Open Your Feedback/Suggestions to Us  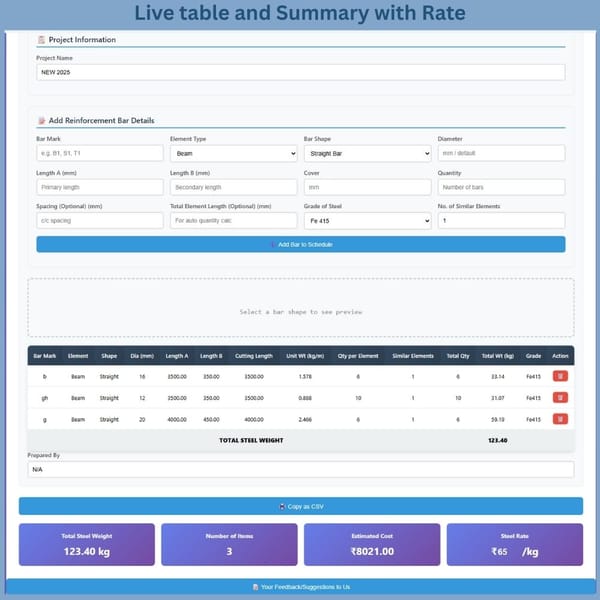tap(300, 586)
